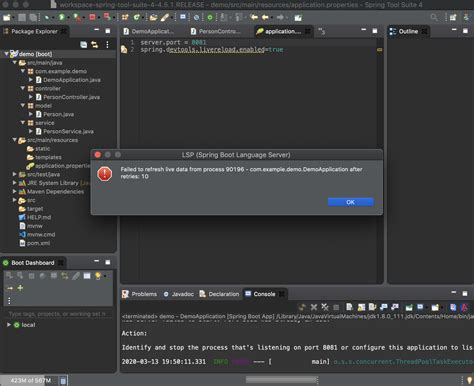474x386 pixels.
Task: Click Display Selected Console icon
Action: click(x=420, y=307)
